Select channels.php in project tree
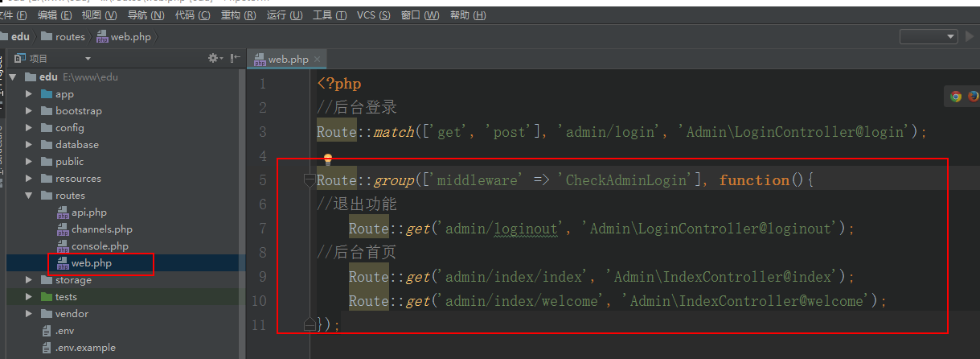This screenshot has height=359, width=980. click(101, 229)
